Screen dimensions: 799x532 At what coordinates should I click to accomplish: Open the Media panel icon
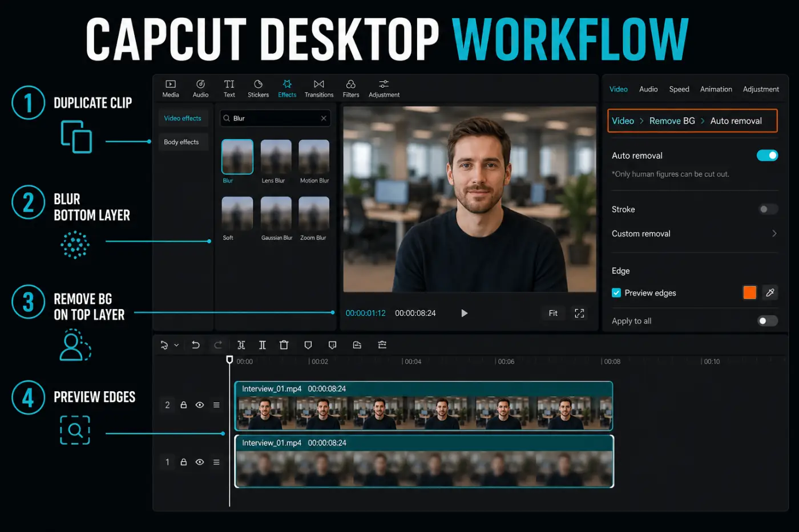(x=171, y=84)
